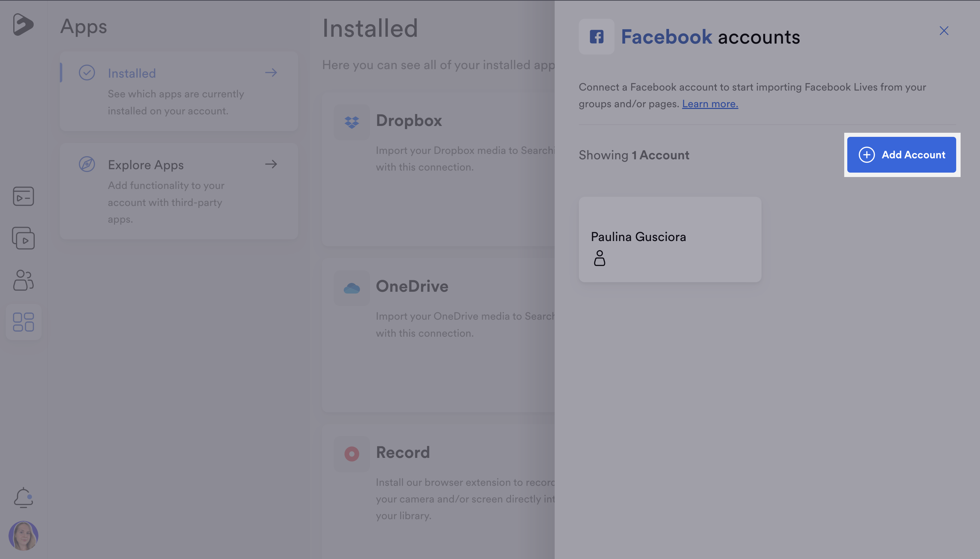Click the arrow next to Explore Apps
Image resolution: width=980 pixels, height=559 pixels.
[271, 164]
